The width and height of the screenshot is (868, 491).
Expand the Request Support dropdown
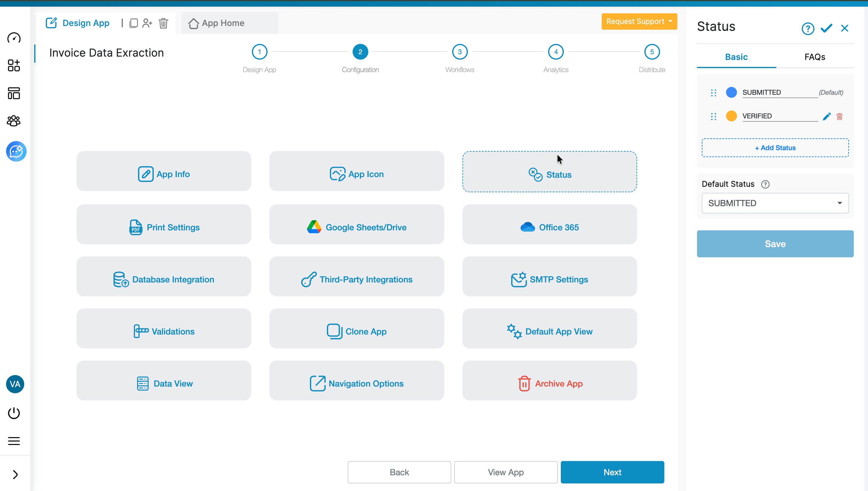(639, 21)
